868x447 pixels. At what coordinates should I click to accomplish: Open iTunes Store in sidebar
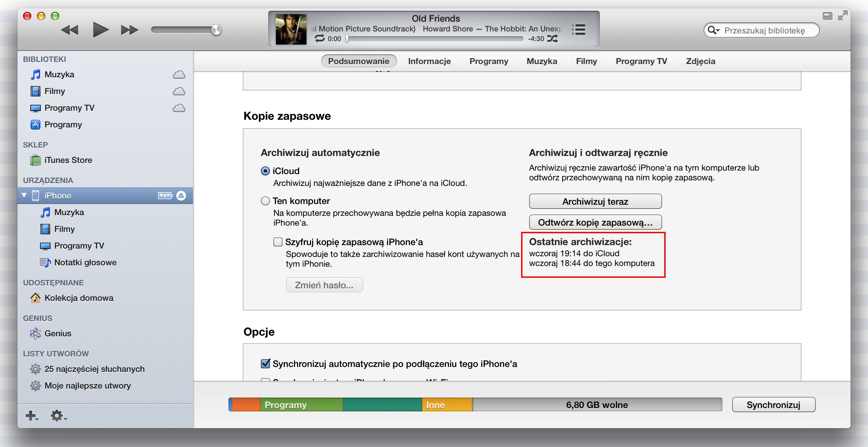point(68,160)
